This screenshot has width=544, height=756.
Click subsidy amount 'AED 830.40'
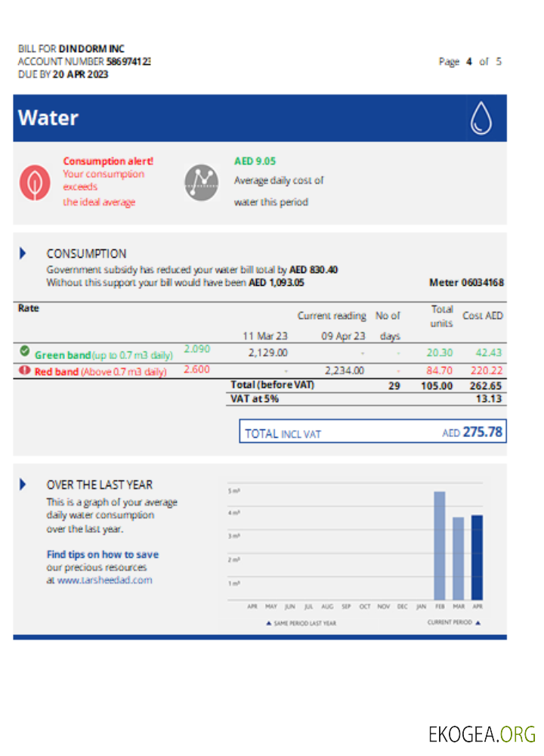pos(314,270)
